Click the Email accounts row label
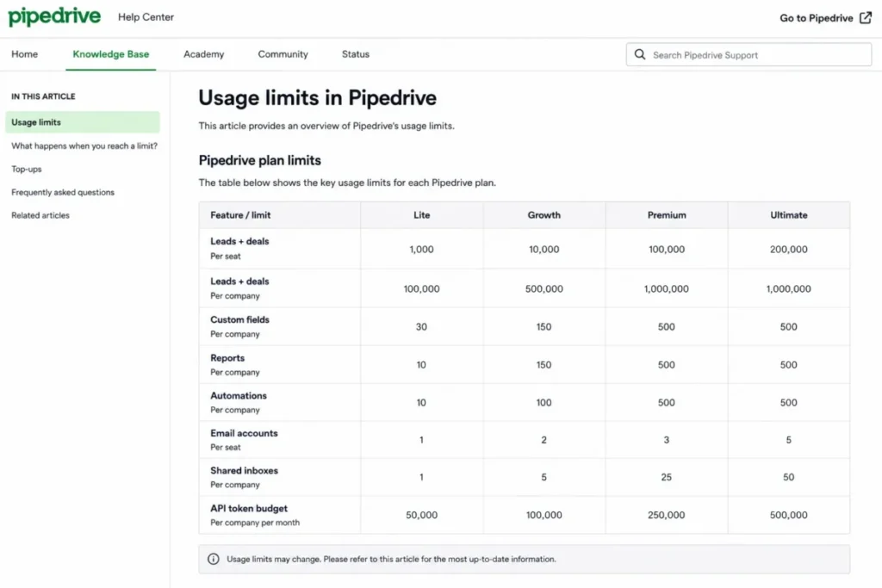The height and width of the screenshot is (588, 882). click(x=244, y=440)
